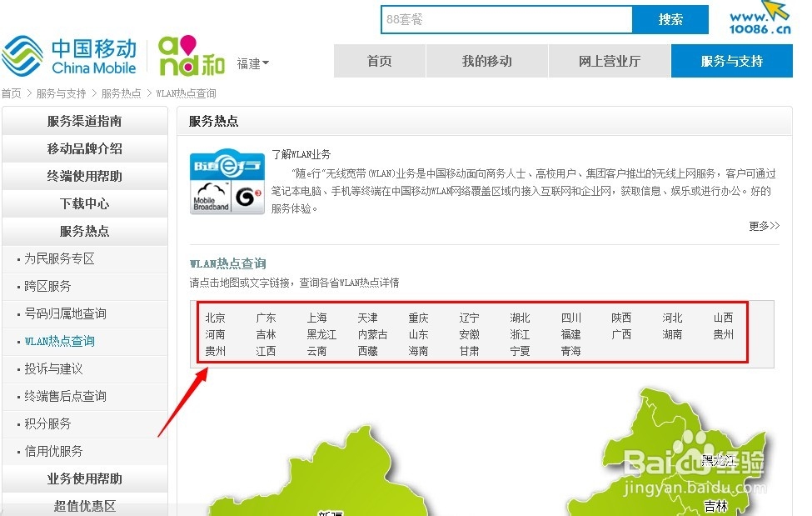Viewport: 812px width, 516px height.
Task: Open 终端售后点查询 in the sidebar
Action: 65,396
